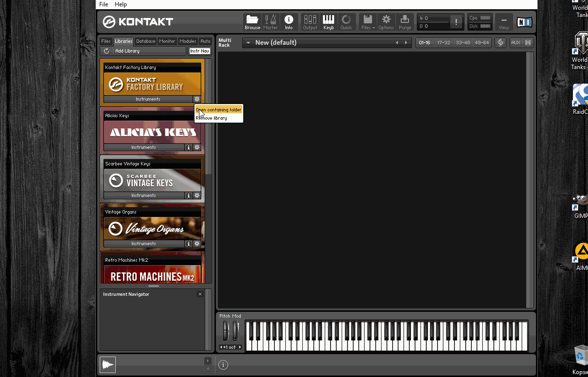The image size is (588, 377).
Task: Click the Kontakt logo in header
Action: click(x=138, y=21)
